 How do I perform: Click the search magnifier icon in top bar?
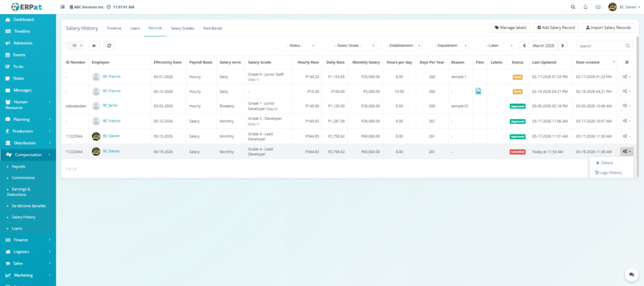click(x=572, y=7)
